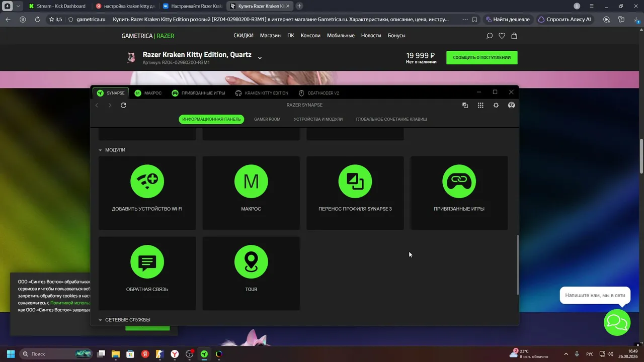Open the Gametrica live chat bubble
This screenshot has height=362, width=644.
click(617, 322)
